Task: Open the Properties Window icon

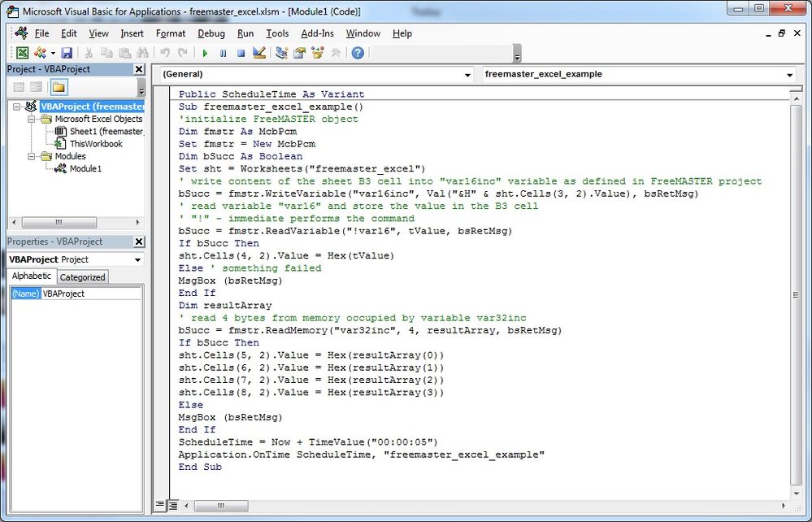Action: pyautogui.click(x=299, y=53)
